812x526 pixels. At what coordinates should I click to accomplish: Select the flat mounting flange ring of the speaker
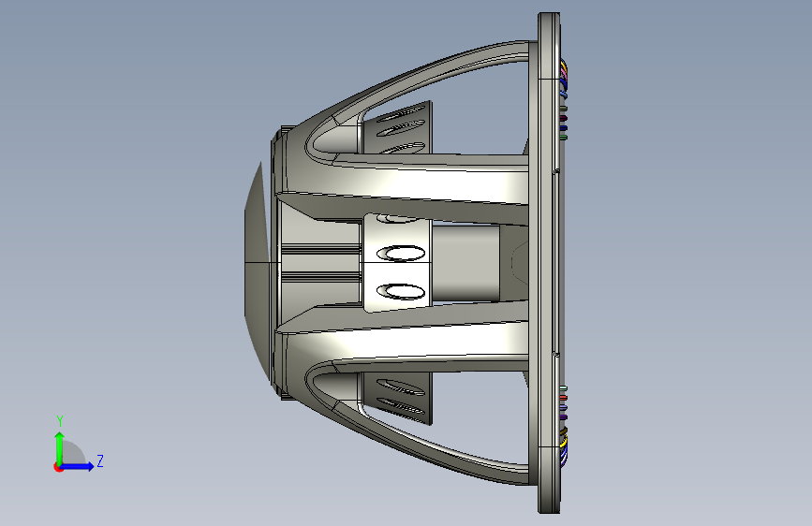tap(549, 263)
